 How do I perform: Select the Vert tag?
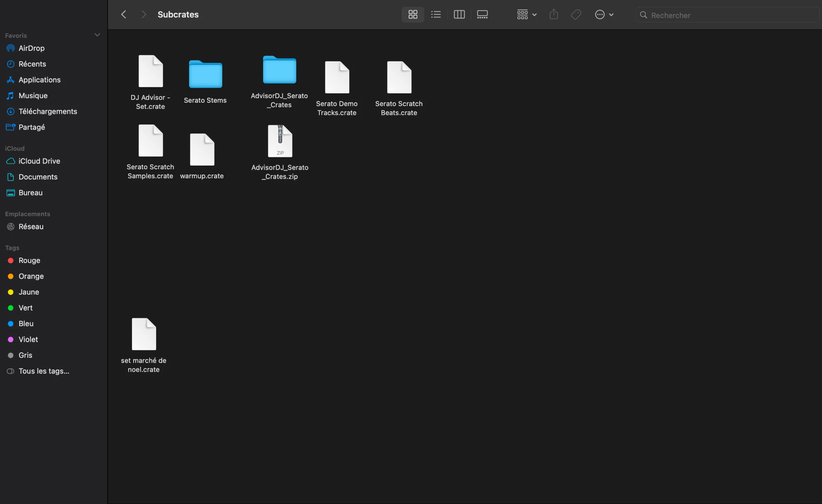[x=25, y=308]
